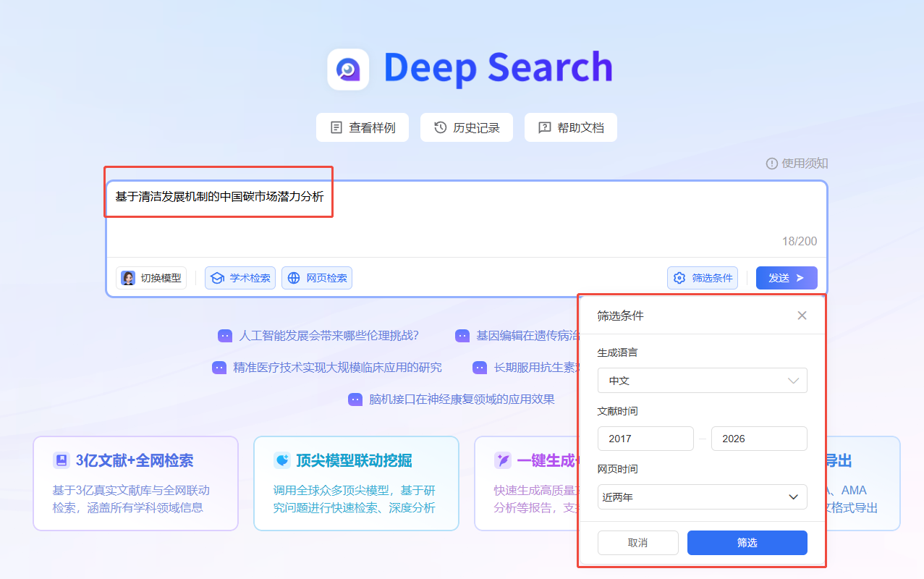Select suggestion 脑机接口在神经康复领域的应用效果
924x579 pixels.
[x=462, y=400]
